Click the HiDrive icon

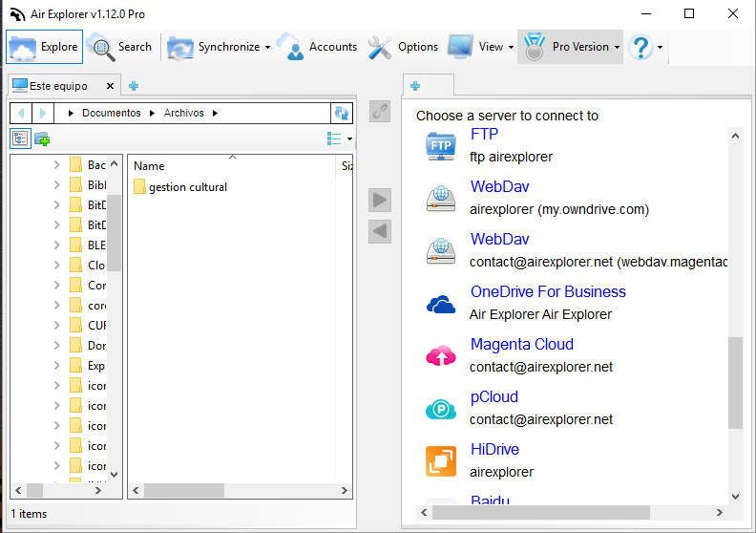(x=441, y=461)
